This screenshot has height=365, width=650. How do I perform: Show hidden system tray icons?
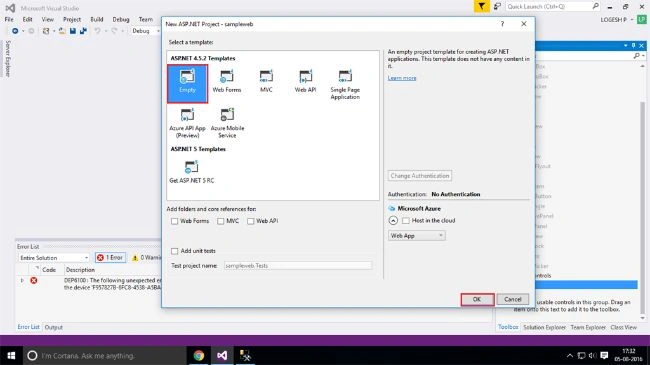[x=570, y=355]
